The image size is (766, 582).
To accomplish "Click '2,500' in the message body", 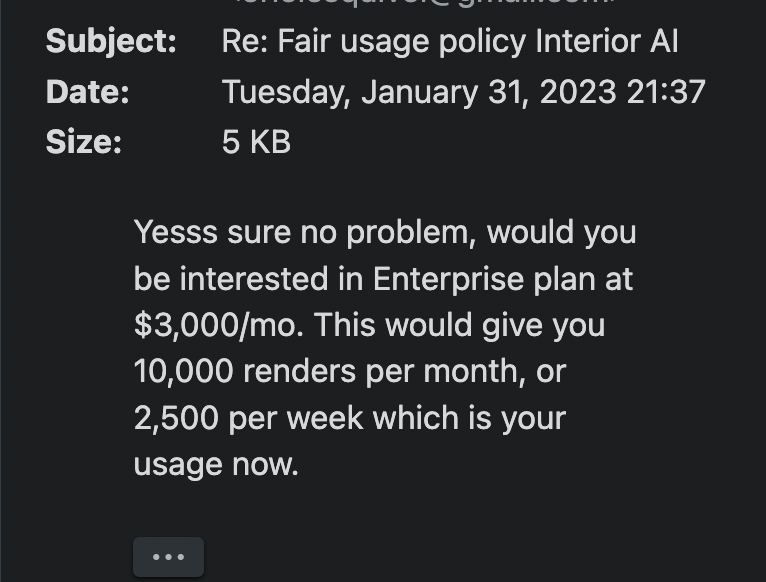I will point(176,419).
